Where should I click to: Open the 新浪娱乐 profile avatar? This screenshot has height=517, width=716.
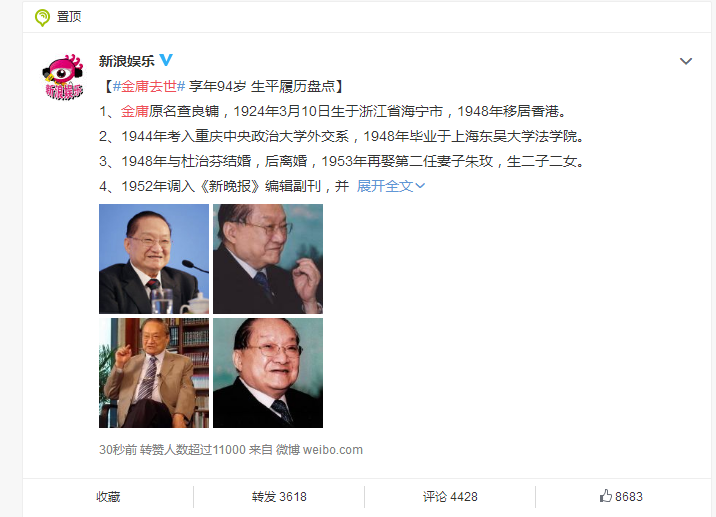click(x=63, y=77)
